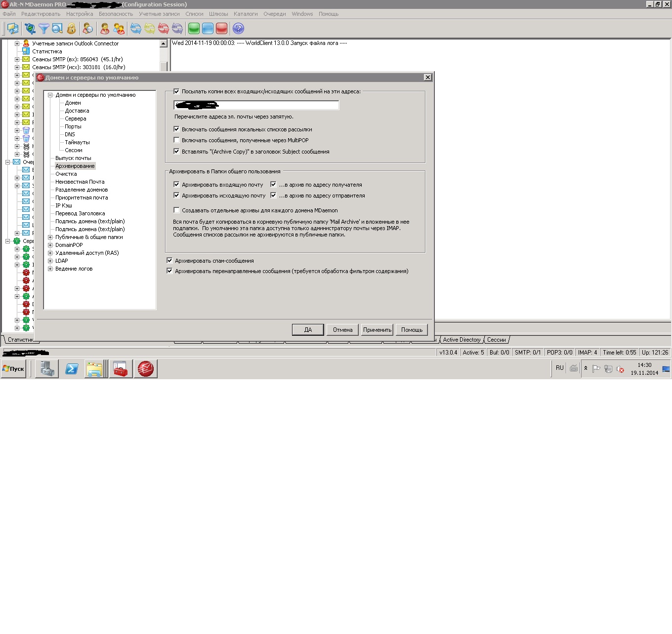Click the single user account icon
Screen dimensions: 672x634
[105, 29]
